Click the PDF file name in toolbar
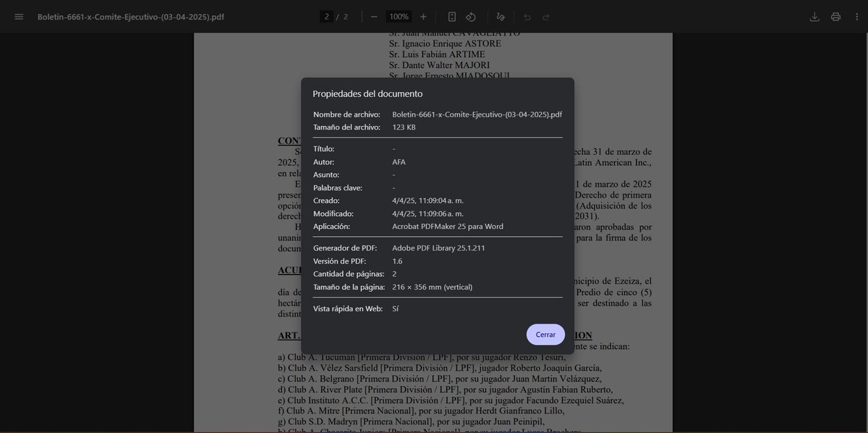The width and height of the screenshot is (868, 433). click(131, 17)
